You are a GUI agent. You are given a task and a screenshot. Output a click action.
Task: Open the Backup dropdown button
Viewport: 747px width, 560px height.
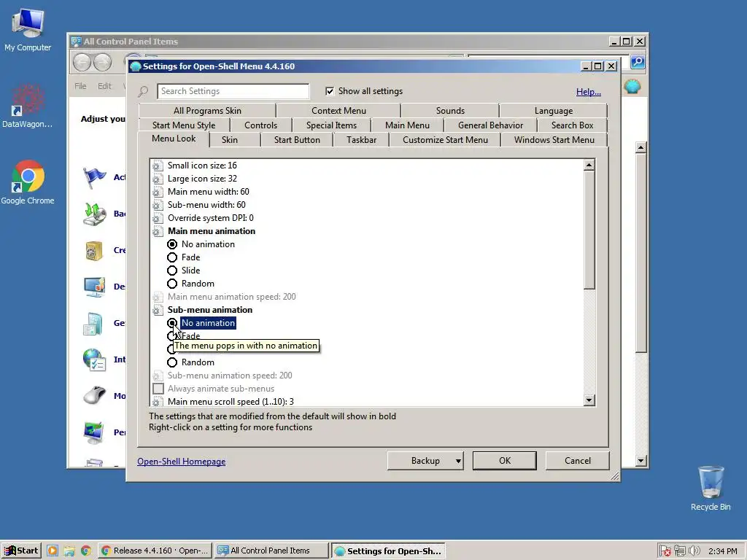(x=426, y=461)
